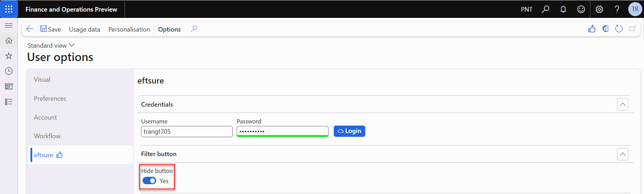This screenshot has width=644, height=194.
Task: Click the Username input field
Action: (x=187, y=132)
